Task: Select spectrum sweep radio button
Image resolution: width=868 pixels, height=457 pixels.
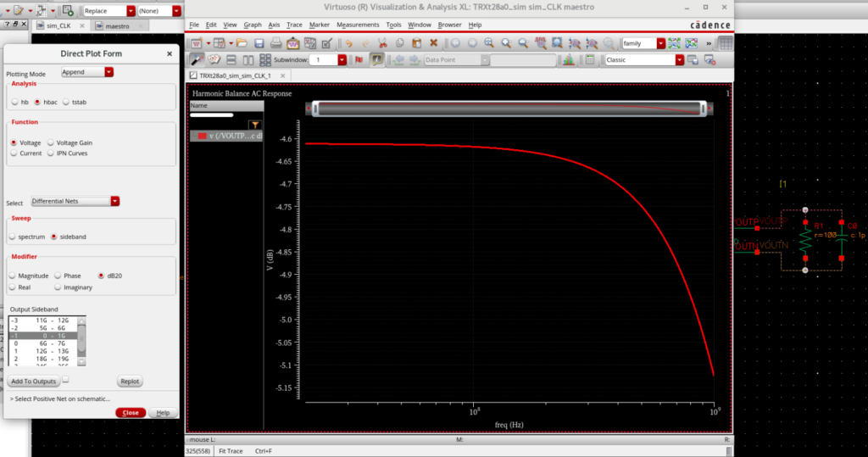Action: coord(12,237)
